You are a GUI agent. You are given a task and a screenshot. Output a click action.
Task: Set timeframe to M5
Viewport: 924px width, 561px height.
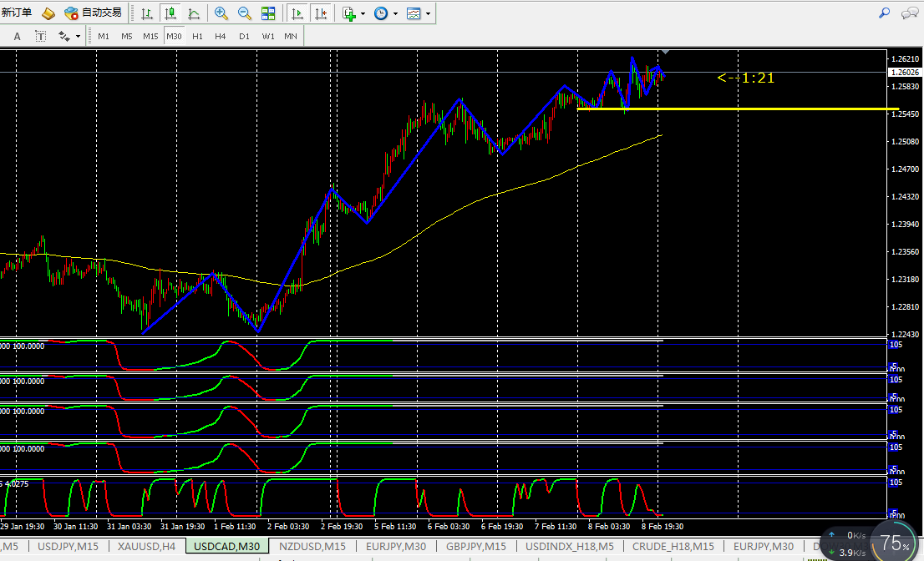point(127,37)
